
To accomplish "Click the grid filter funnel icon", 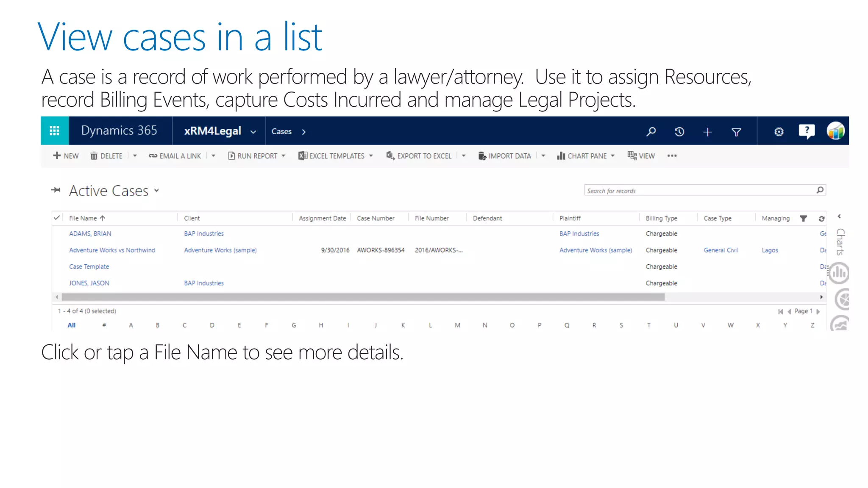I will click(803, 219).
